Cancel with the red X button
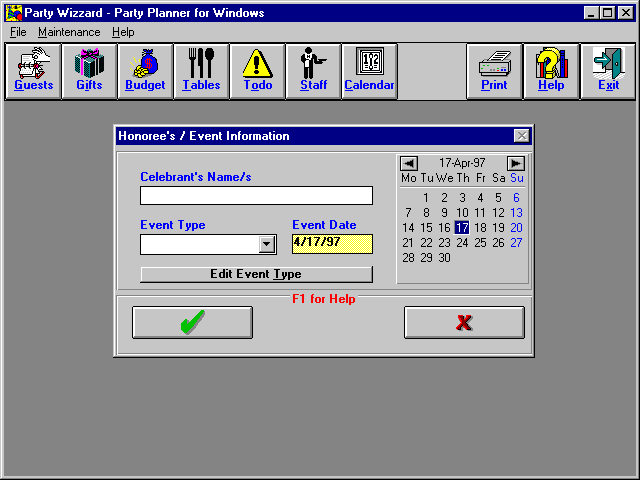640x480 pixels. pos(464,322)
